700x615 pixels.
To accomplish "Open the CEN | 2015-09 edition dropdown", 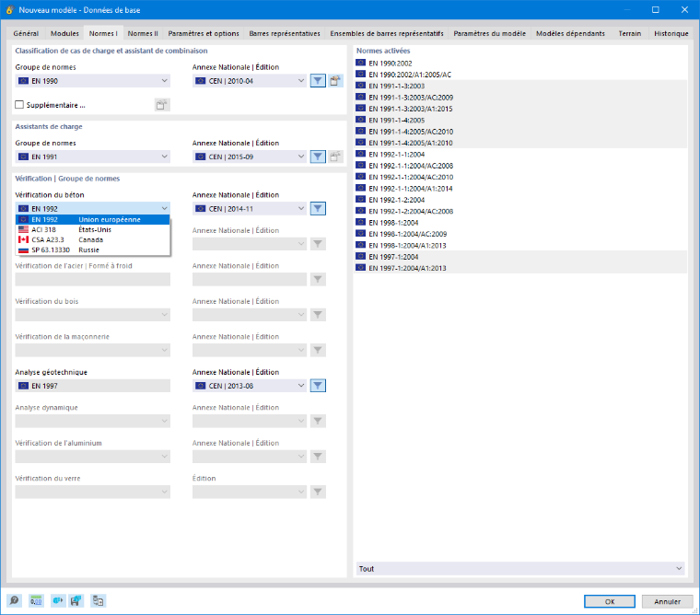I will (x=250, y=157).
